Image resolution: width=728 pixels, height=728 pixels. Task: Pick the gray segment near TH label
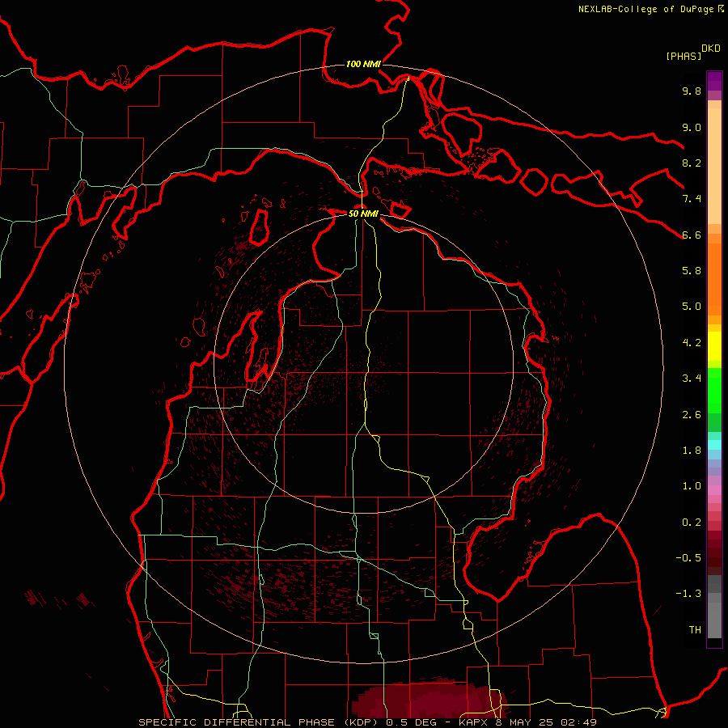pyautogui.click(x=714, y=622)
